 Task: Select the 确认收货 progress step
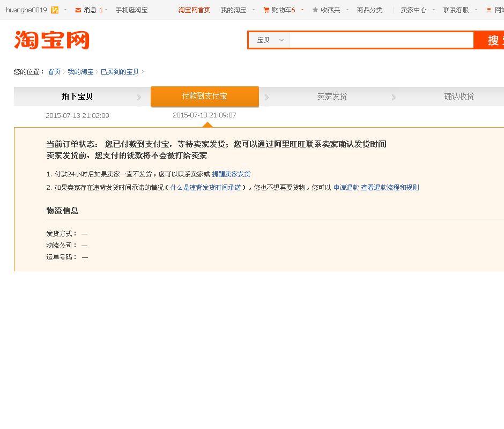point(459,97)
